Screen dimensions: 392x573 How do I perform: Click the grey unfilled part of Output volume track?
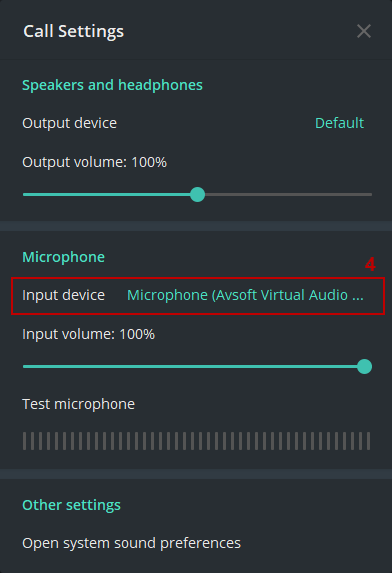pyautogui.click(x=289, y=194)
